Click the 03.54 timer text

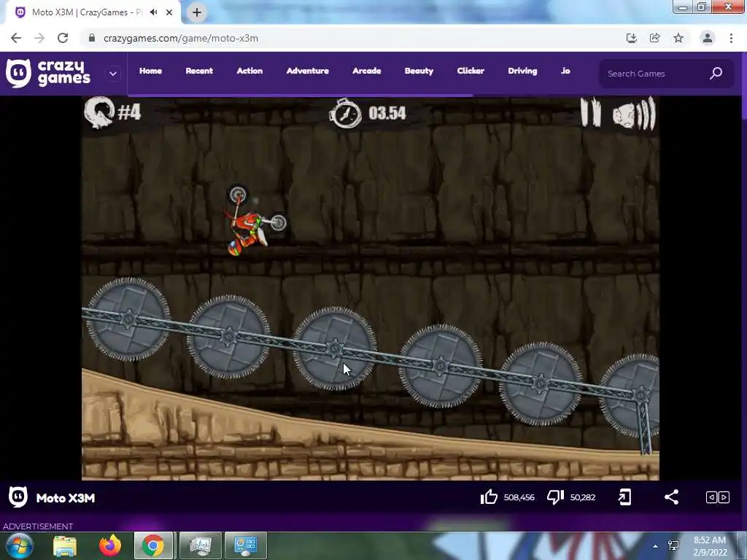click(x=387, y=113)
